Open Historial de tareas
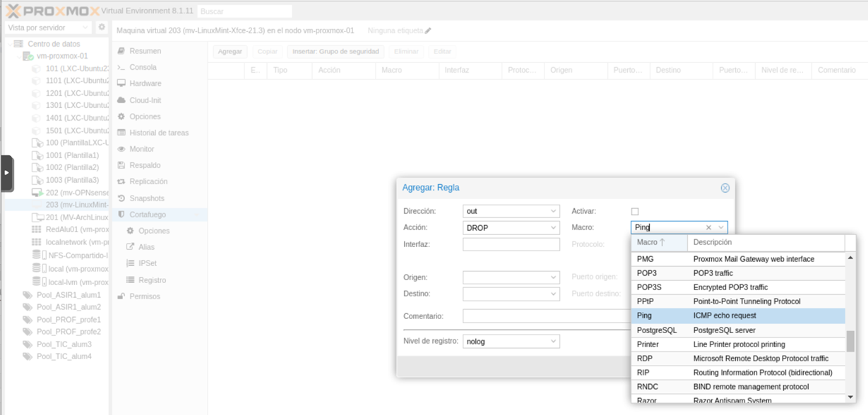 159,133
